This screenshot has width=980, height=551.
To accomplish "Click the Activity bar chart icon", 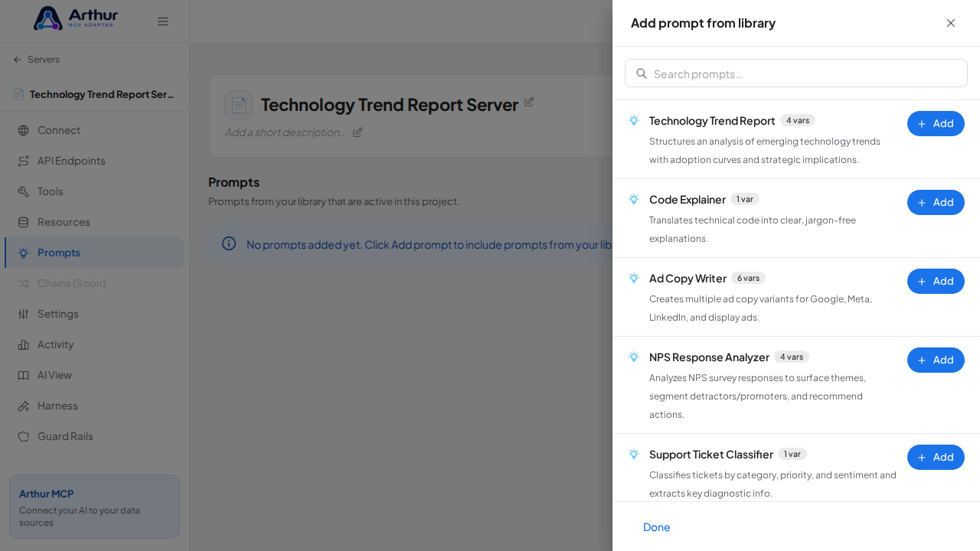I will [24, 344].
